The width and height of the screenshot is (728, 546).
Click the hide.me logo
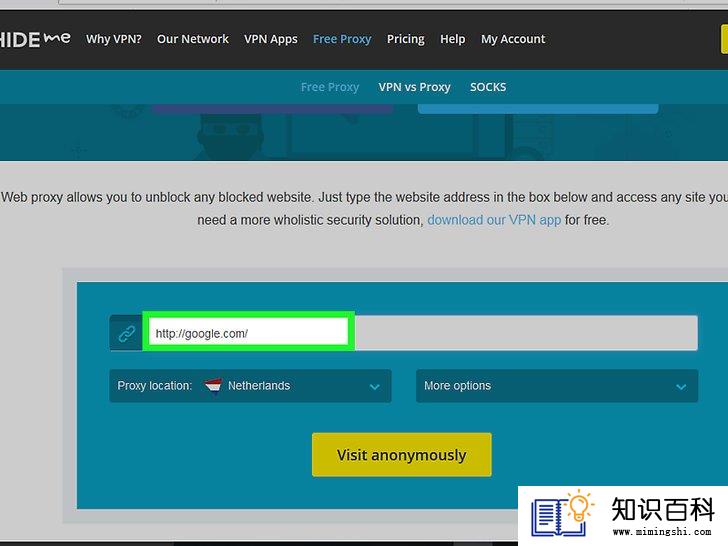click(x=35, y=39)
